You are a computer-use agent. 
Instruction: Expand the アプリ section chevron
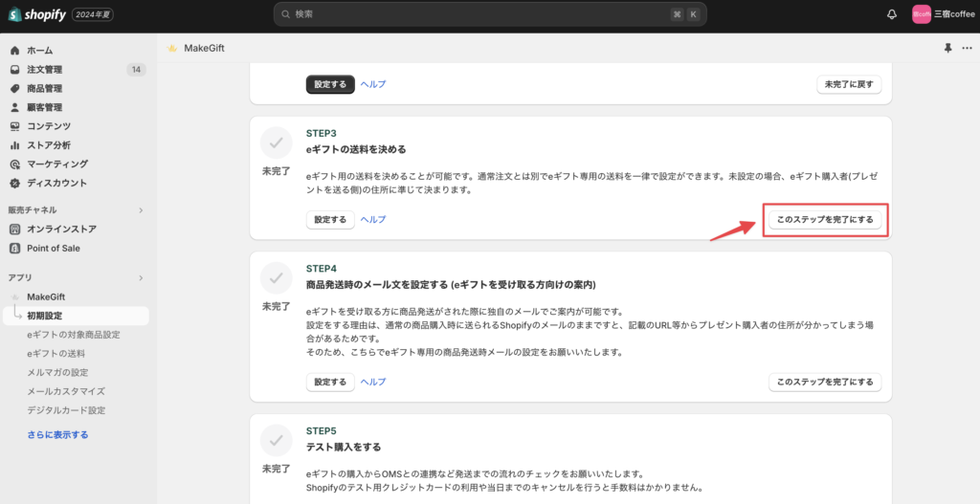[x=141, y=277]
